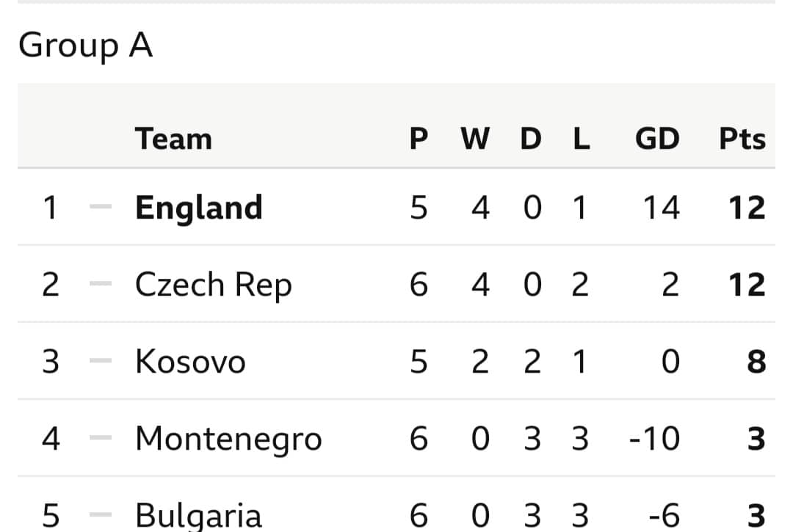This screenshot has height=532, width=793.
Task: Select Kosovo in the standings
Action: point(190,362)
